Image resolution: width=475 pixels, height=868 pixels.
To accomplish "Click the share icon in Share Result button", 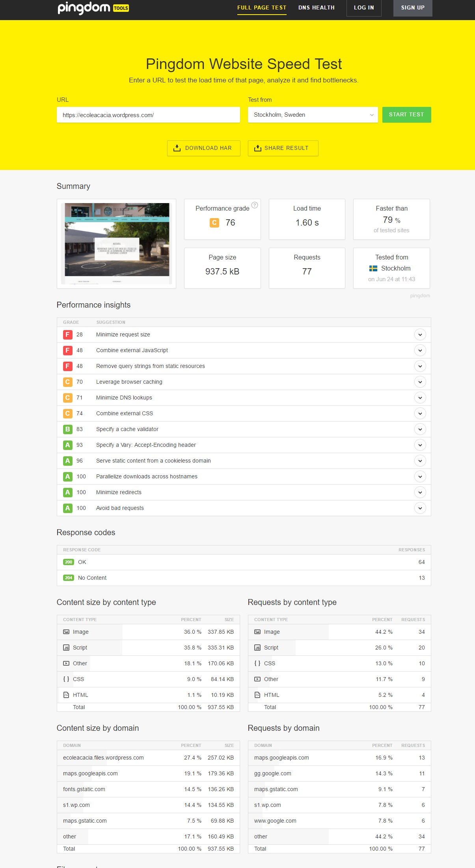I will click(x=258, y=148).
